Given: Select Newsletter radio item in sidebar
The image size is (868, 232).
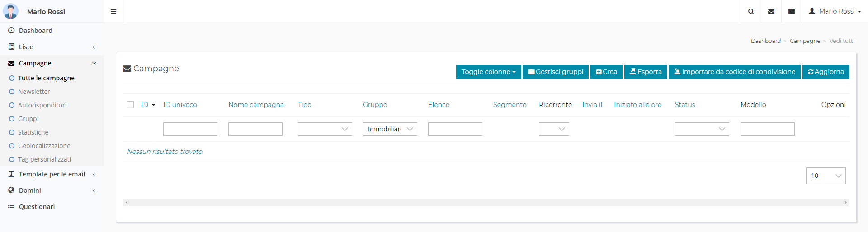Looking at the screenshot, I should coord(34,92).
